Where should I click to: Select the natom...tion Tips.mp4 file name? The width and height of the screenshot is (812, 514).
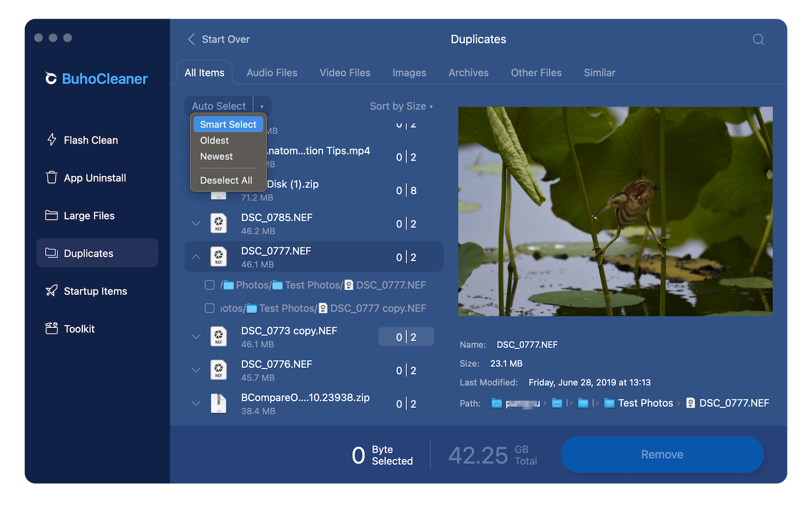[x=319, y=151]
